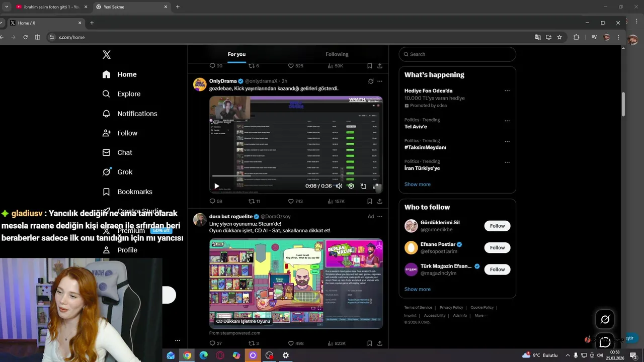Share the top post with 59K views
The image size is (644, 362).
point(380,66)
